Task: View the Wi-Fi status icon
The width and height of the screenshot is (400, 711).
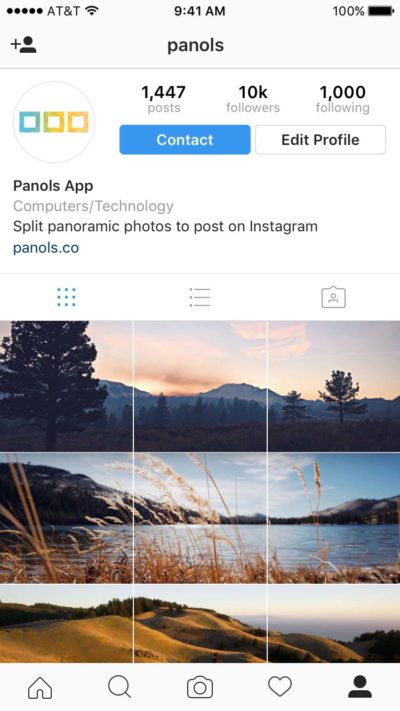Action: pos(92,11)
